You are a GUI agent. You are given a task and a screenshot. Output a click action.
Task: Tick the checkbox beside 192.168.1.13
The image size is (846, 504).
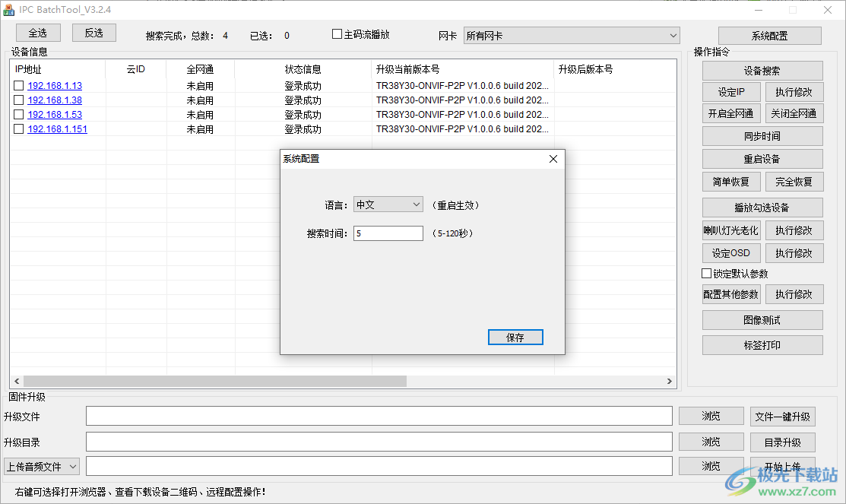tap(18, 85)
